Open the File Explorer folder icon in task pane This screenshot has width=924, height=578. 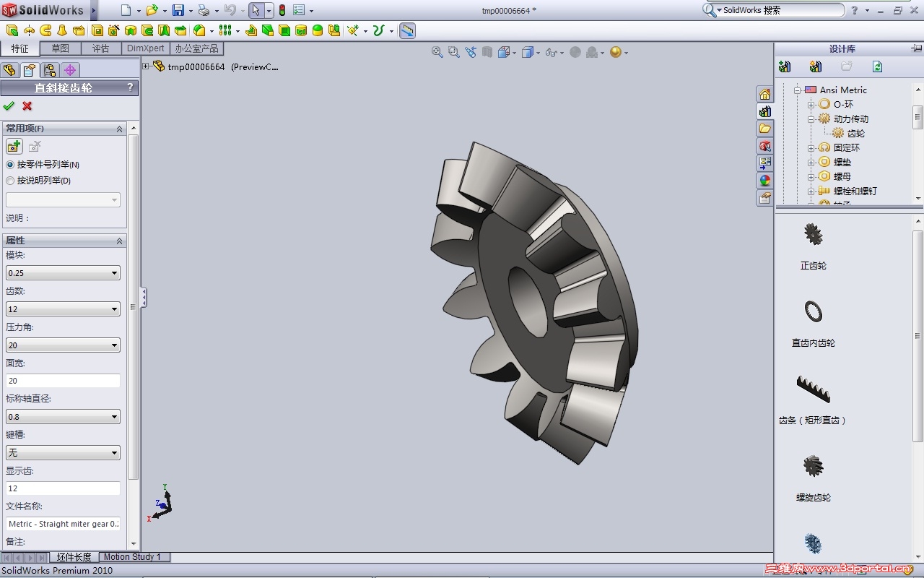click(x=764, y=128)
